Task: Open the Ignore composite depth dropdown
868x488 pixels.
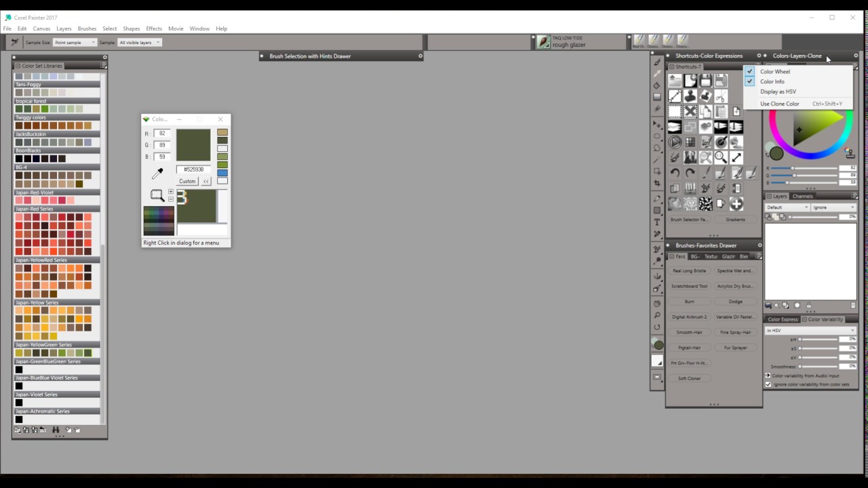Action: 833,207
